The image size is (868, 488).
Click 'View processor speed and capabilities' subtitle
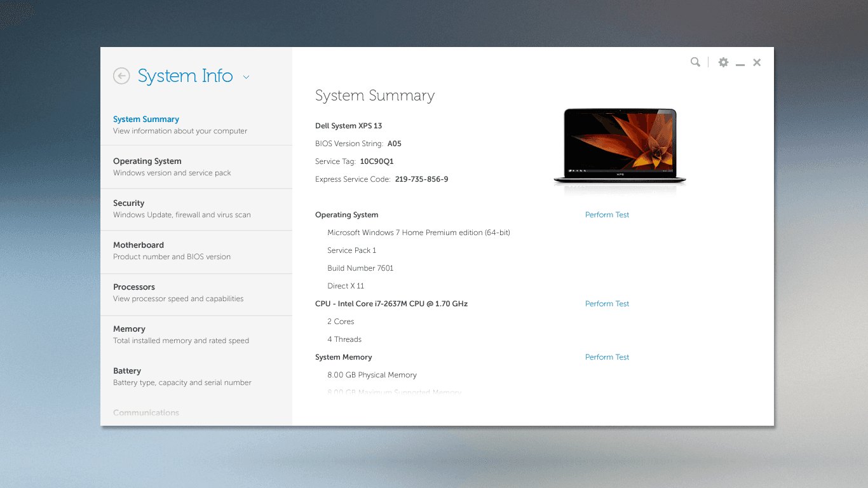tap(179, 299)
